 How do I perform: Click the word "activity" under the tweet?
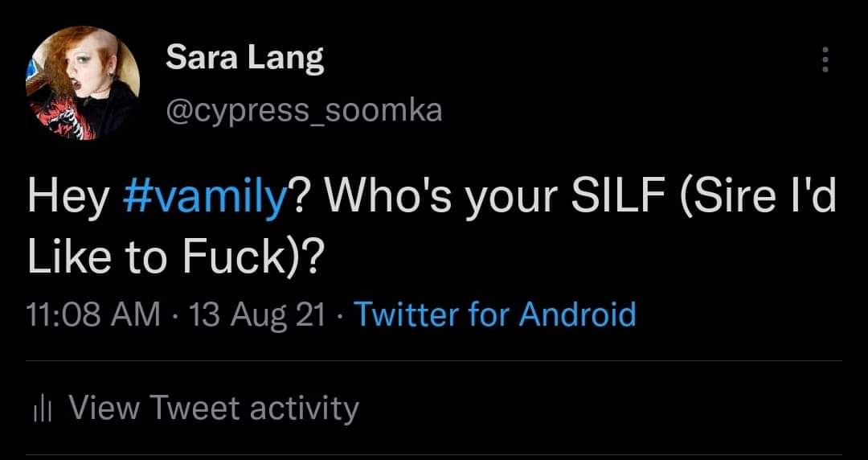point(304,409)
